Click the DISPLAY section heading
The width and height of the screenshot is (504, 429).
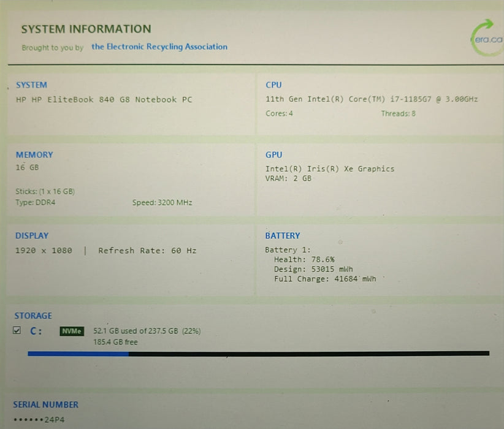point(32,236)
